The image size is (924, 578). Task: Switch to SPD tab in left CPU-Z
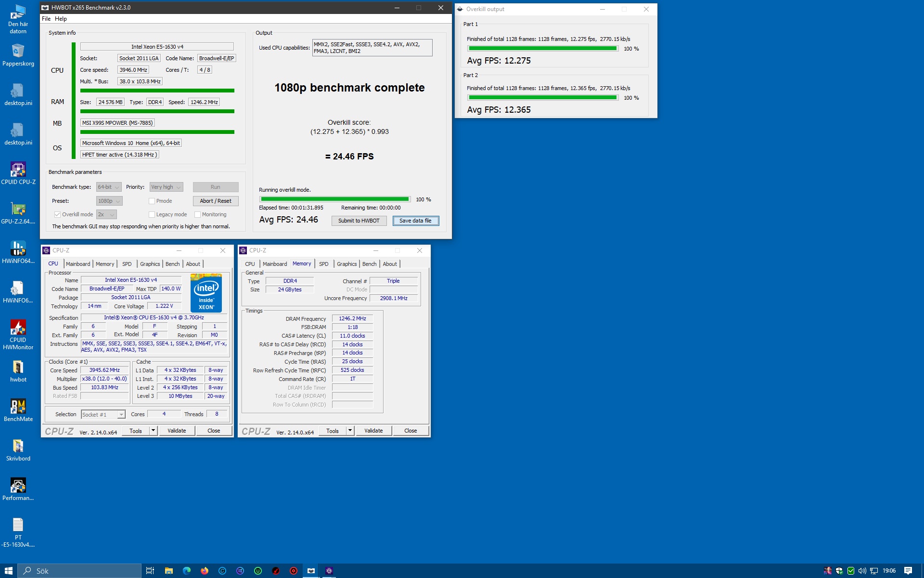point(127,264)
